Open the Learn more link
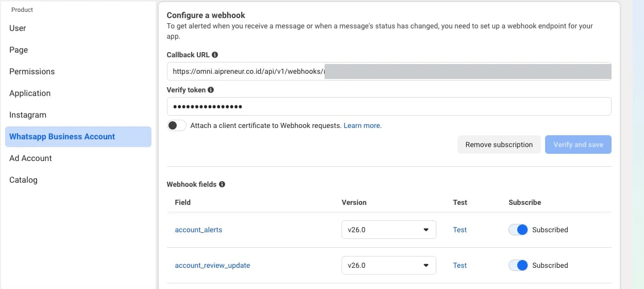644x289 pixels. [x=363, y=125]
